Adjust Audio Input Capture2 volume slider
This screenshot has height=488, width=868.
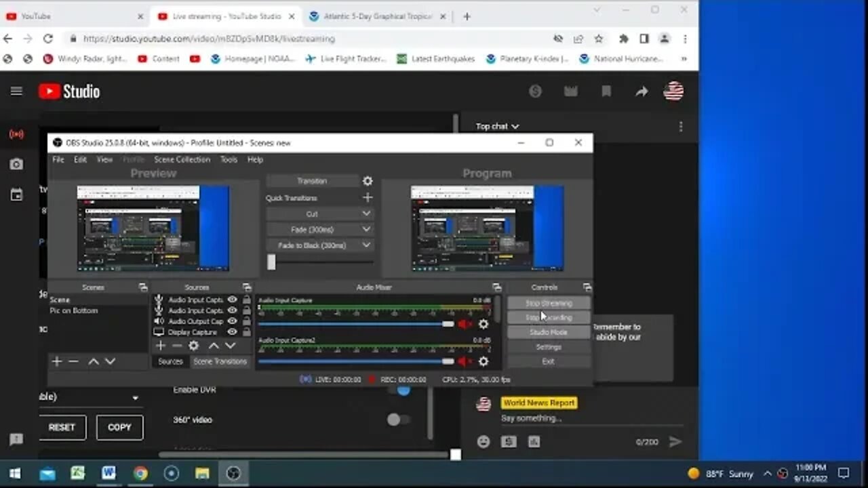pos(448,362)
